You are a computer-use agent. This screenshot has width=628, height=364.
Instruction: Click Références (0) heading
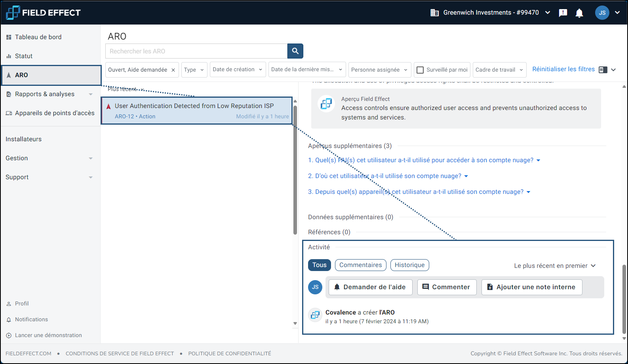click(x=329, y=232)
